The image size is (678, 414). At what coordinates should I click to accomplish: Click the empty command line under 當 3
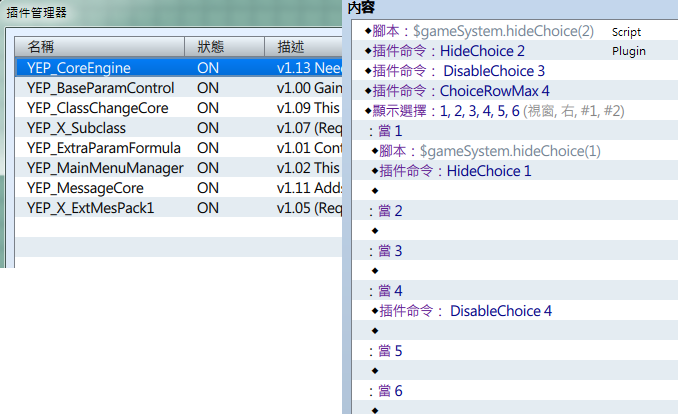coord(515,271)
